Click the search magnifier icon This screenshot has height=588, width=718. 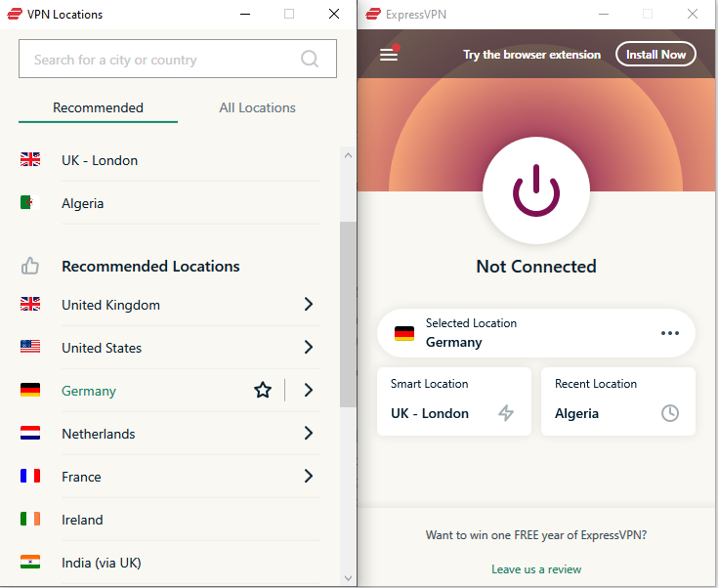point(310,59)
